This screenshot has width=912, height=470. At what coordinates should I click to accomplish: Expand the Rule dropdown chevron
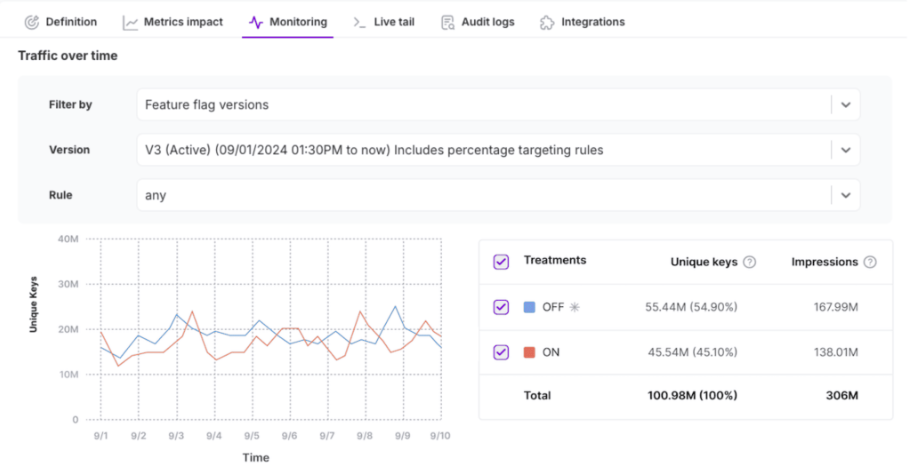coord(845,196)
